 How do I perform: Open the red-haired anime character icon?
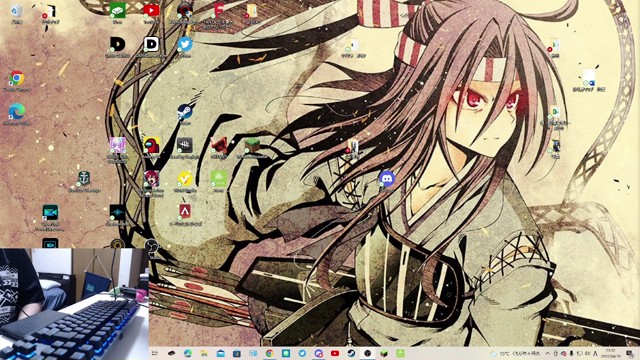click(x=151, y=178)
